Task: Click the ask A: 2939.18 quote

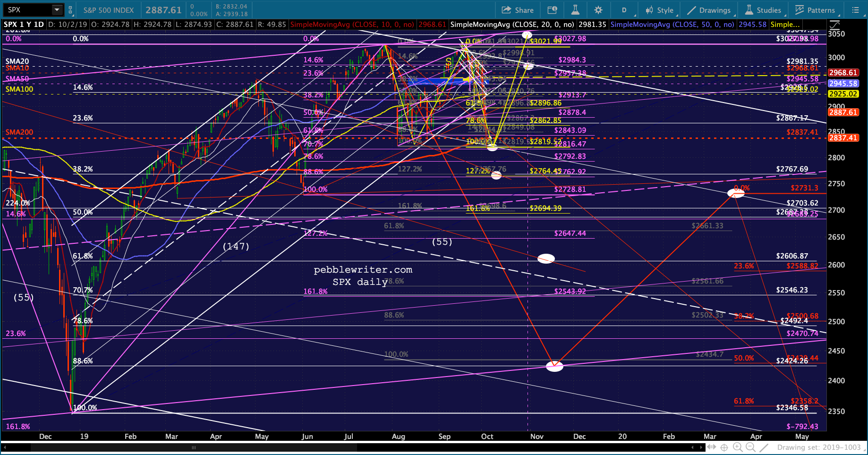Action: (x=231, y=14)
